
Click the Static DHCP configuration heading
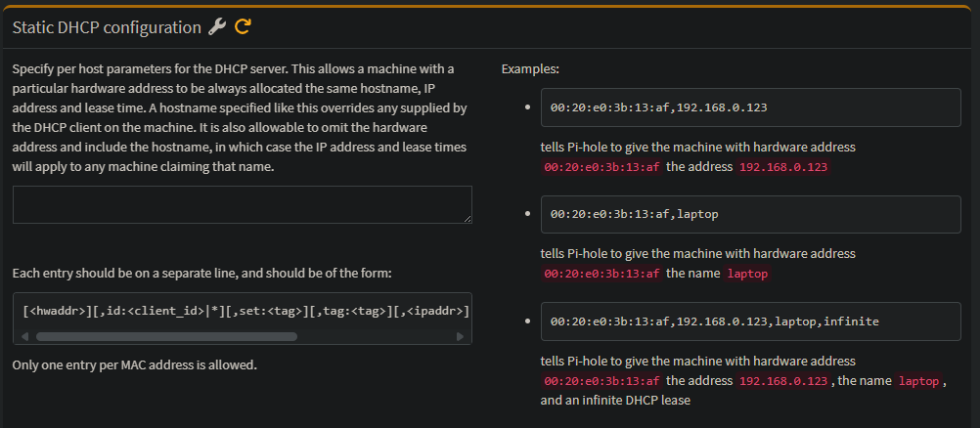click(107, 27)
